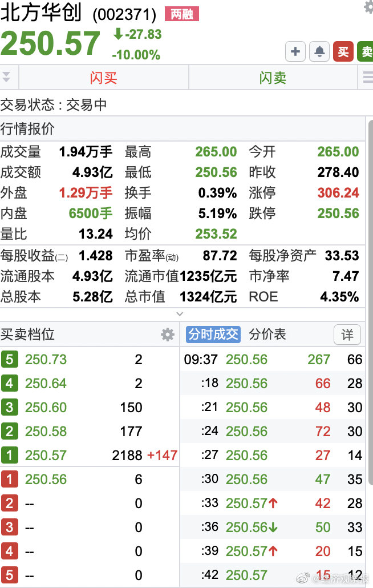Click the red 买 buy button
373x588 pixels.
[x=343, y=51]
